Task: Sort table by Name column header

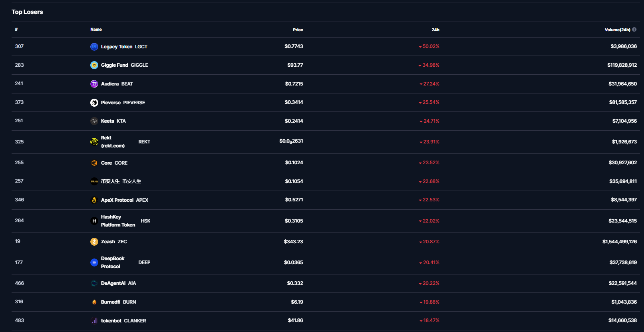Action: [96, 30]
